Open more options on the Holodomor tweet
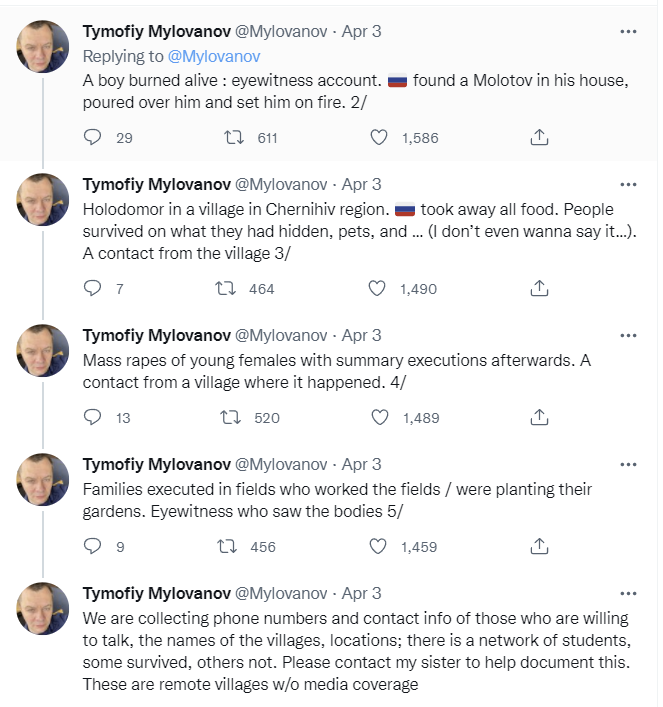 click(628, 184)
